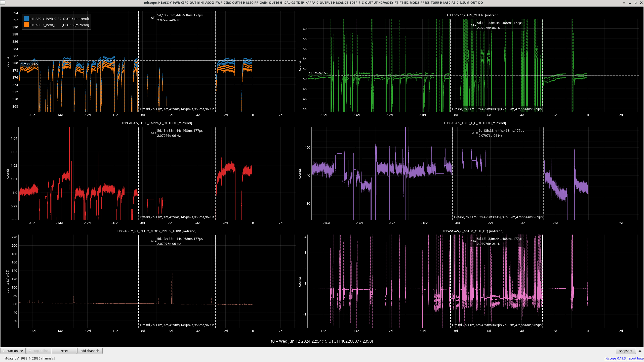644x362 pixels.
Task: Click the H1:LSC-PR_GAIN_OUT16 plot title
Action: 473,15
